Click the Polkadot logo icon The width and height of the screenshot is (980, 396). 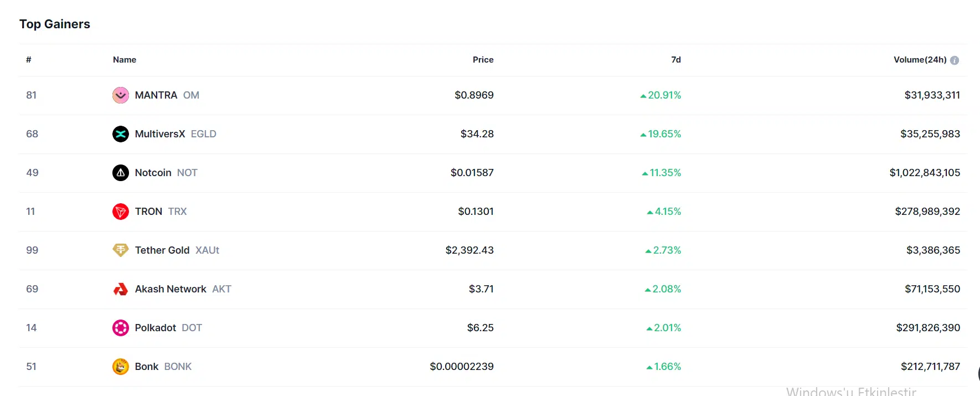pyautogui.click(x=121, y=328)
